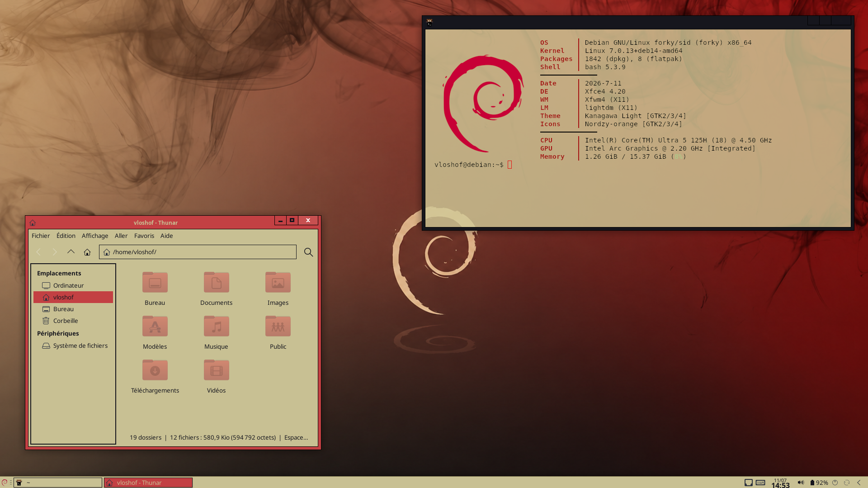Go to home folder via toolbar
This screenshot has width=868, height=488.
click(x=87, y=252)
